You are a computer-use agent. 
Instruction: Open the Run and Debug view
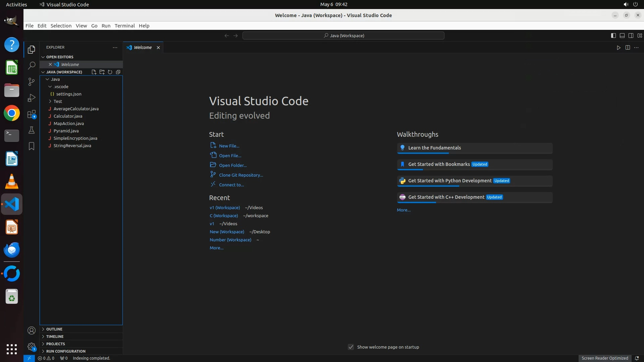tap(32, 98)
